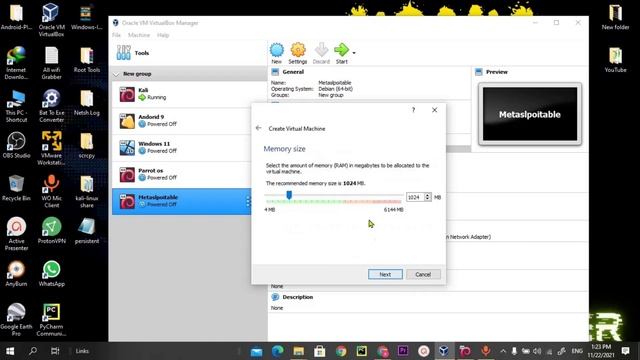Open the PyCharm Community desktop icon

(x=51, y=320)
